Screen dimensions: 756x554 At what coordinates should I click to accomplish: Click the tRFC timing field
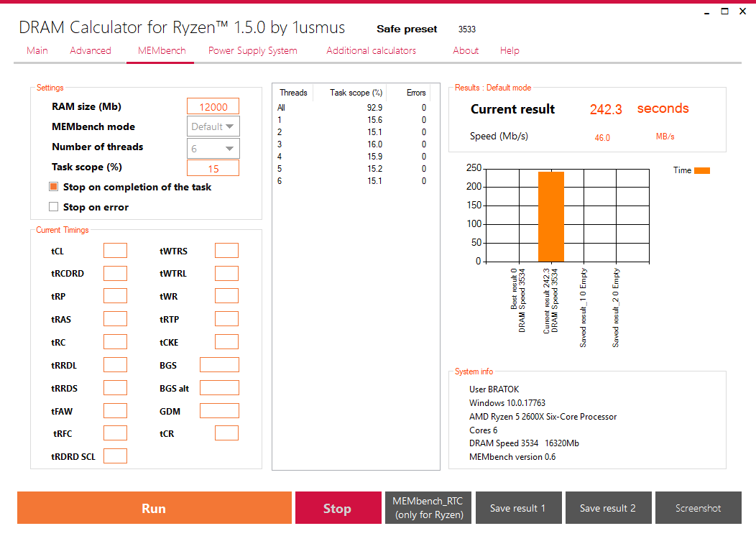pos(115,433)
